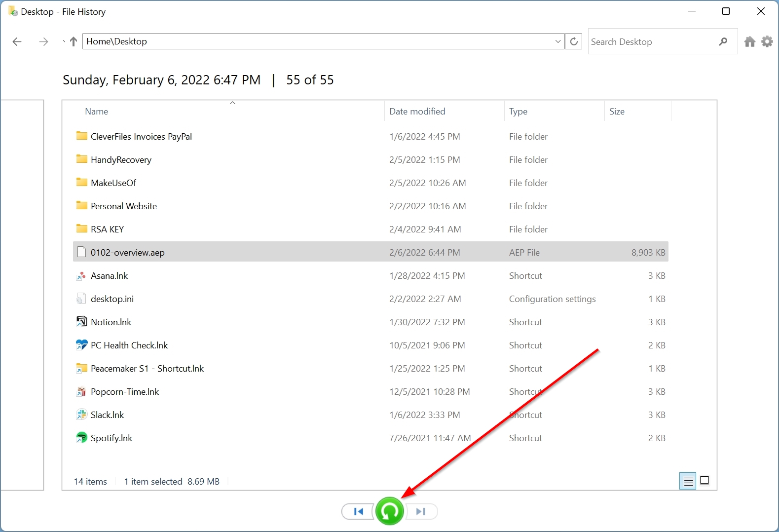Image resolution: width=779 pixels, height=532 pixels.
Task: Click the Back navigation arrow
Action: [17, 42]
